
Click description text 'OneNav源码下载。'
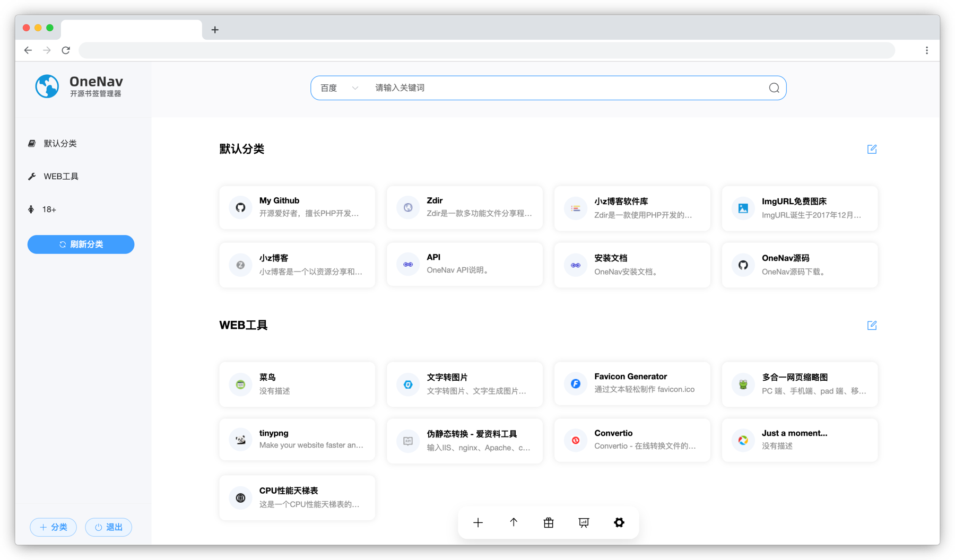[793, 272]
